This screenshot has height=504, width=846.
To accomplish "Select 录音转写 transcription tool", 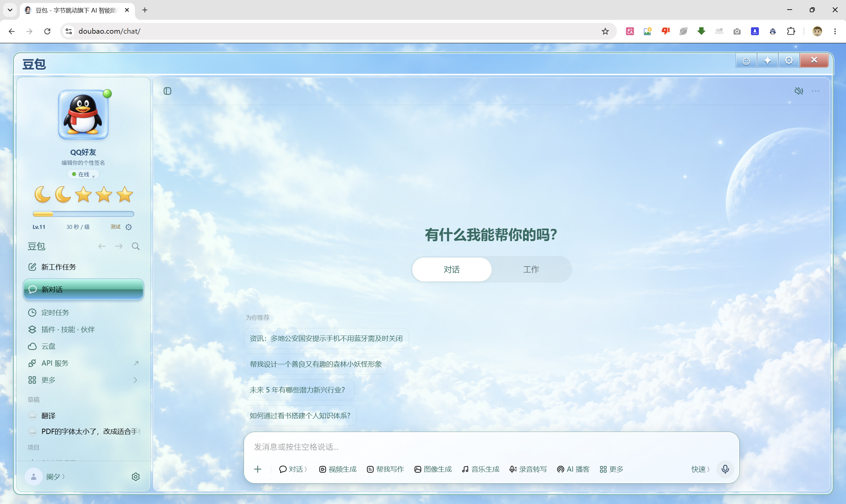I will click(x=528, y=469).
